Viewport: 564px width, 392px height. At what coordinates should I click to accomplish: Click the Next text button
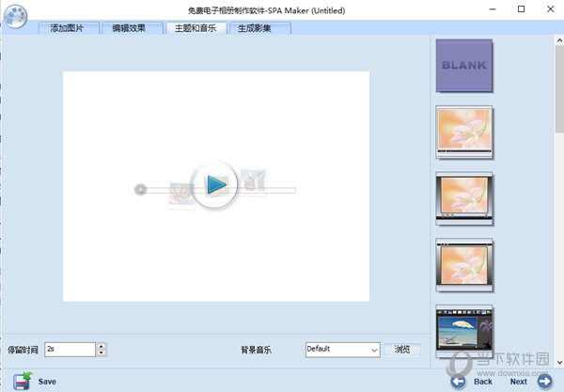coord(518,382)
